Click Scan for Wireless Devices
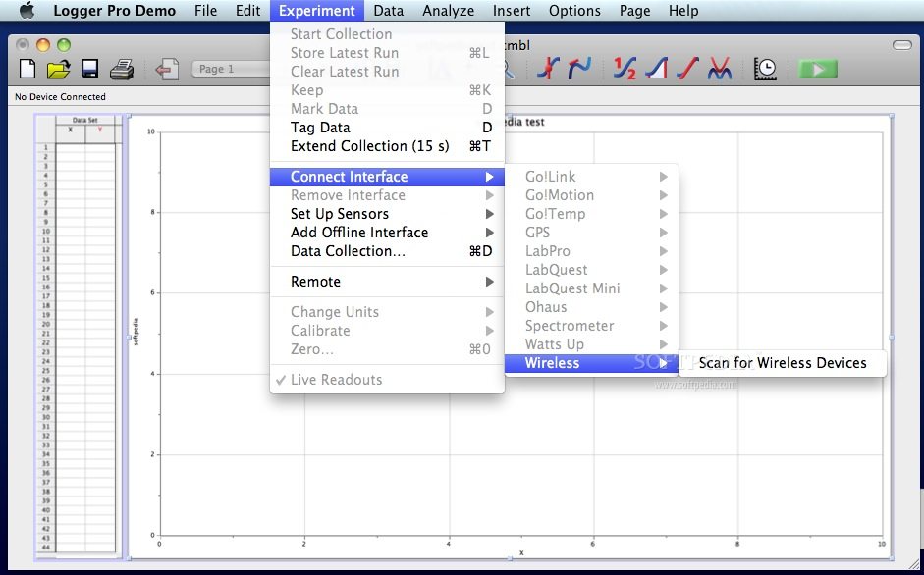The height and width of the screenshot is (575, 924). (x=782, y=363)
